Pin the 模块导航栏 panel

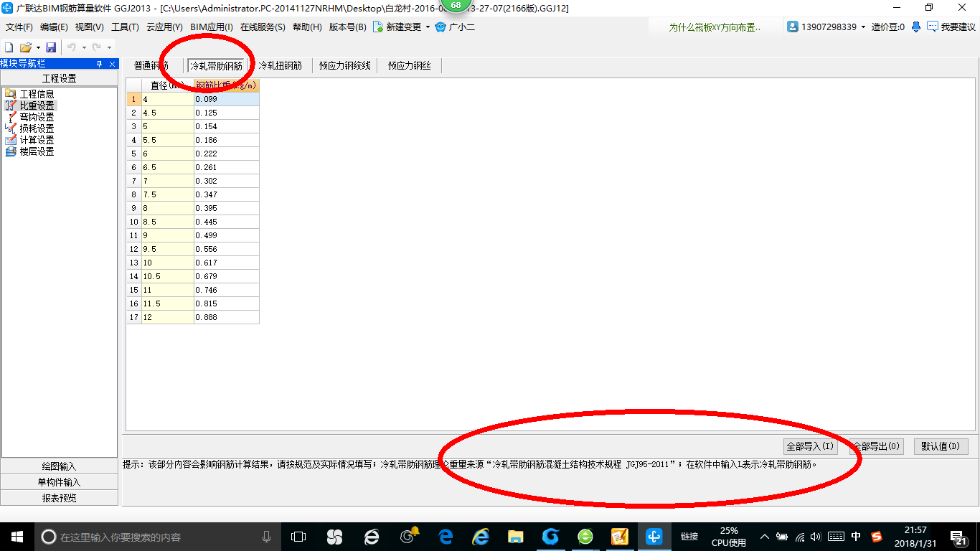(x=100, y=64)
